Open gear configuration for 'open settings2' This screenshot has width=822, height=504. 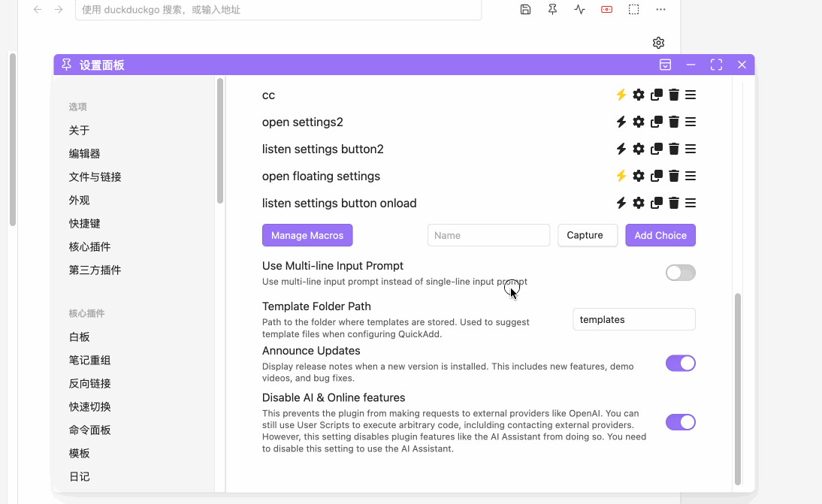click(639, 122)
